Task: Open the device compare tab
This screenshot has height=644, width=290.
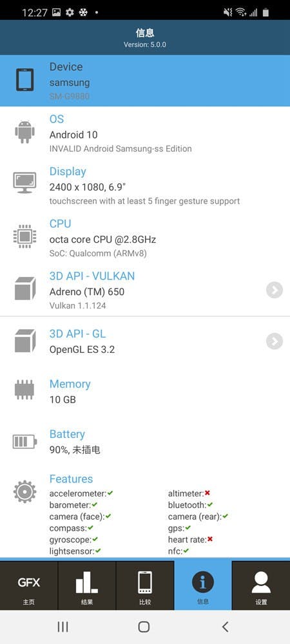Action: tap(145, 585)
